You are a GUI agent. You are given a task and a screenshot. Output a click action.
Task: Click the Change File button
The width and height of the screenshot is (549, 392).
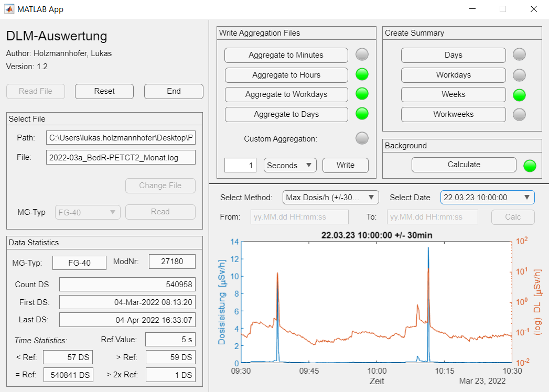tap(160, 186)
